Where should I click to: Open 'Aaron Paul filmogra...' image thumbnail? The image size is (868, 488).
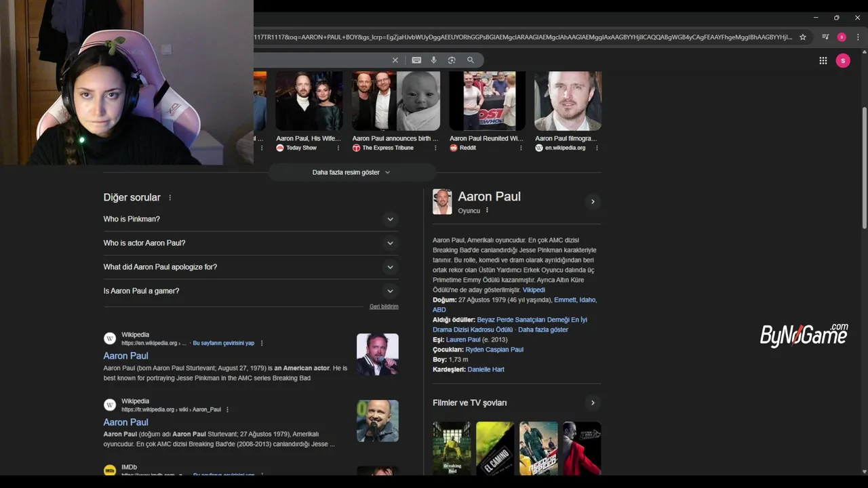coord(568,101)
